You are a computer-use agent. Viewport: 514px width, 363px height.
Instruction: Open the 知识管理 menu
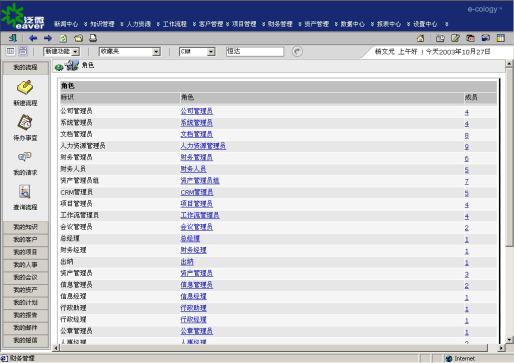(102, 24)
